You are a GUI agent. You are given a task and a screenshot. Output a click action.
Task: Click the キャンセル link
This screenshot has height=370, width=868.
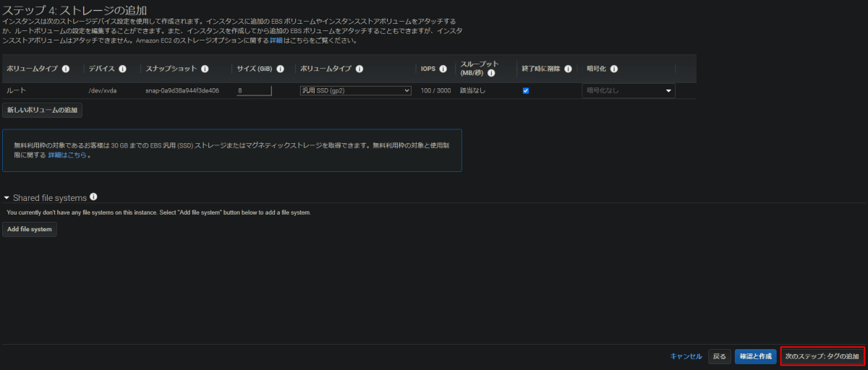pyautogui.click(x=686, y=356)
